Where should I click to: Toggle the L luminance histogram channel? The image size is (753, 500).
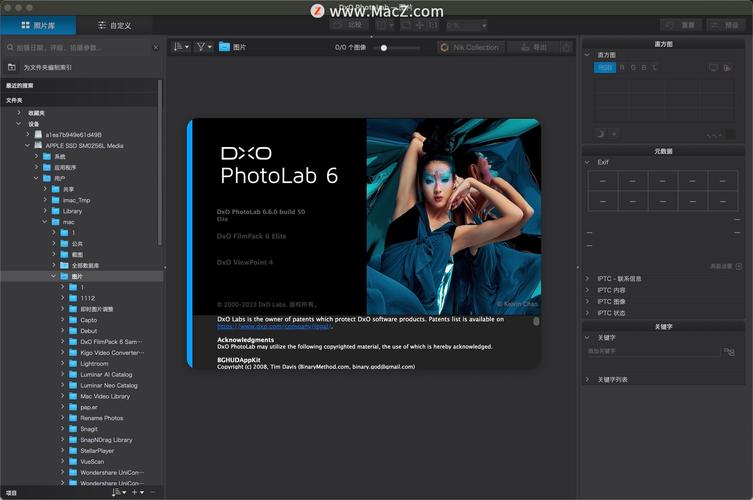point(655,68)
